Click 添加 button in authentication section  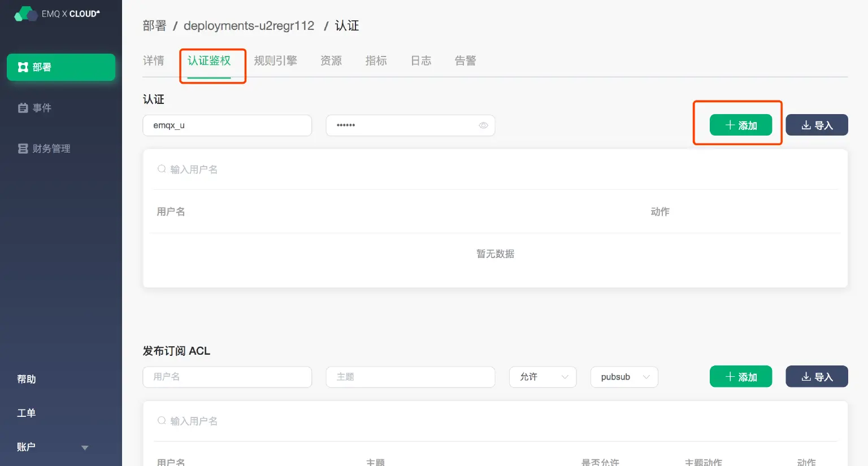coord(740,125)
